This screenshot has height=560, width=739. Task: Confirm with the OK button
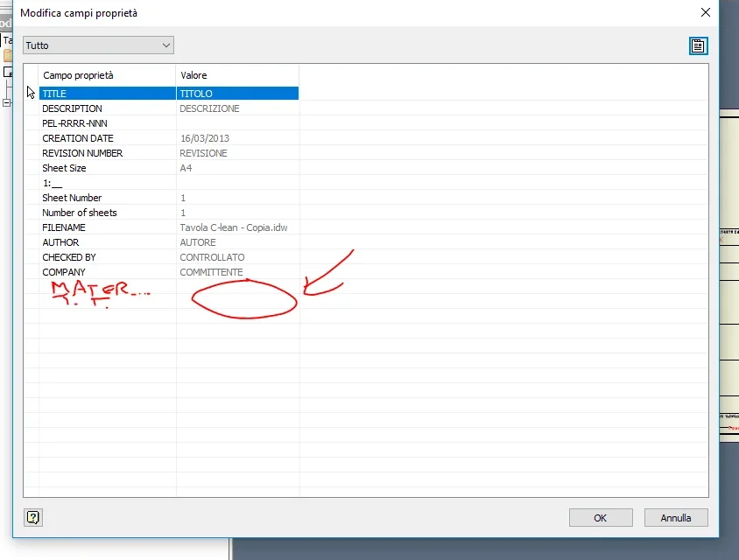click(601, 518)
